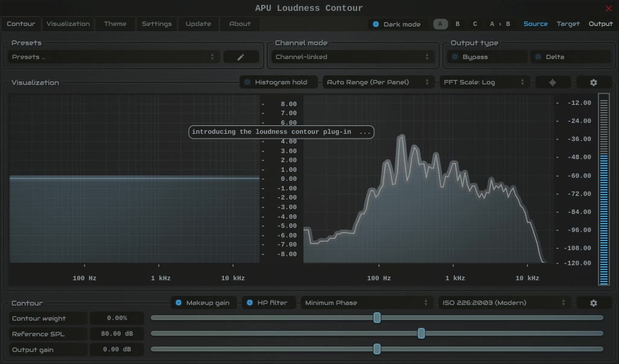Viewport: 619px width, 364px height.
Task: Open Contour section gear settings
Action: click(x=593, y=303)
